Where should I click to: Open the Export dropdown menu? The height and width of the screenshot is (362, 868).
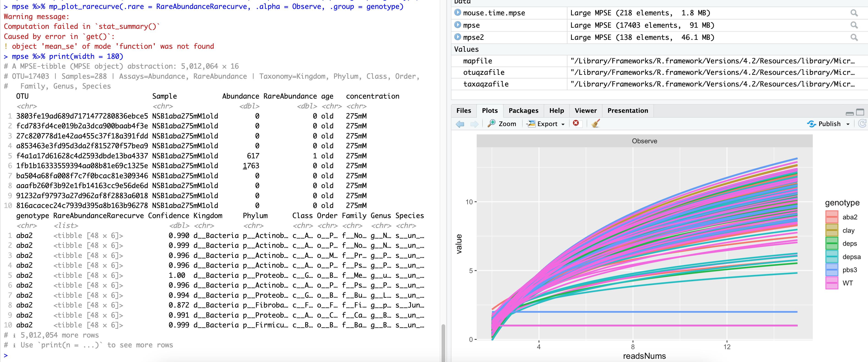[545, 124]
